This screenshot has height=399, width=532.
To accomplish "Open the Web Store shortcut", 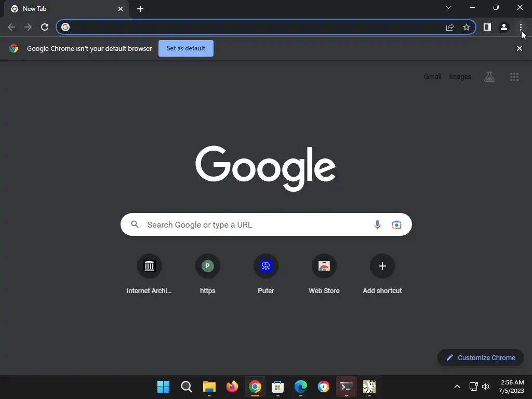I will [x=324, y=275].
